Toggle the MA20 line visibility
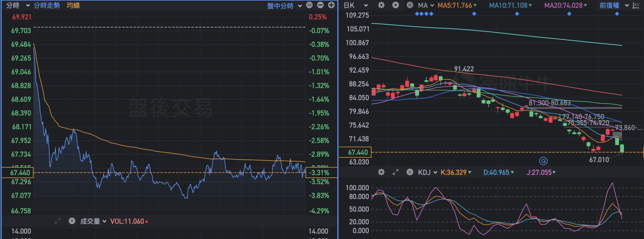 565,5
